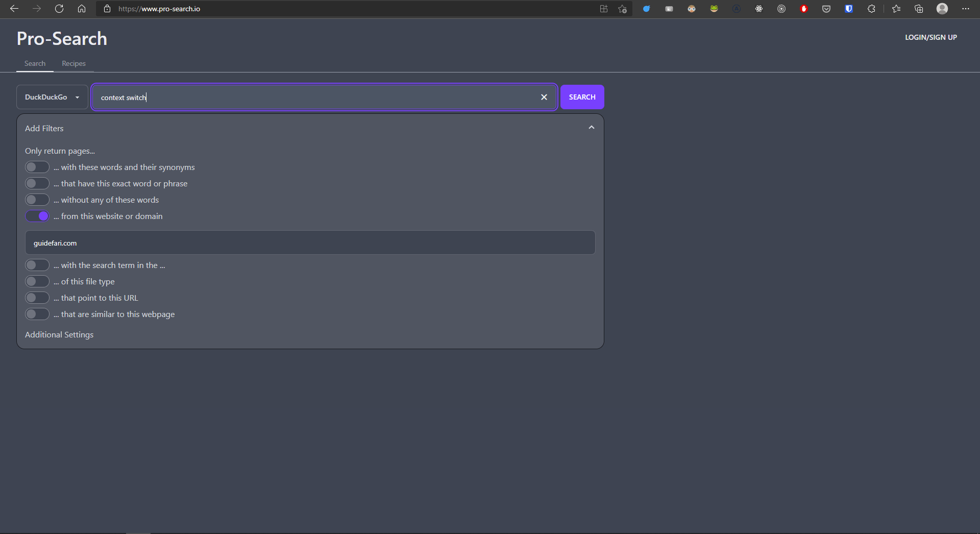Toggle the point to this URL filter
Screen dimensions: 980x534
tap(37, 298)
